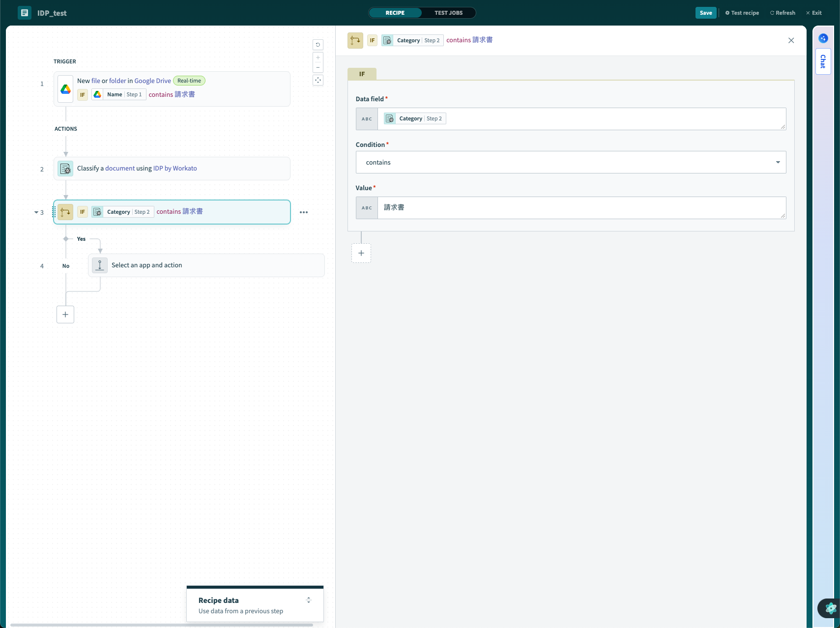The image size is (840, 628).
Task: Click the drag handle of step 3
Action: [x=54, y=212]
